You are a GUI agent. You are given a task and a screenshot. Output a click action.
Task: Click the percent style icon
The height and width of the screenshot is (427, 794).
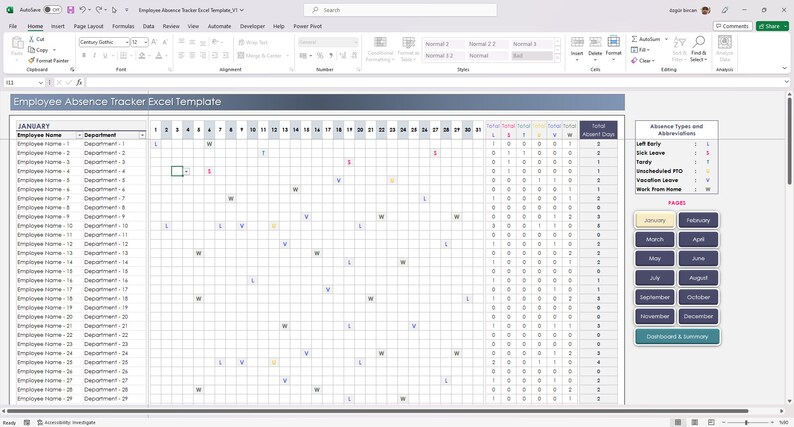[320, 55]
